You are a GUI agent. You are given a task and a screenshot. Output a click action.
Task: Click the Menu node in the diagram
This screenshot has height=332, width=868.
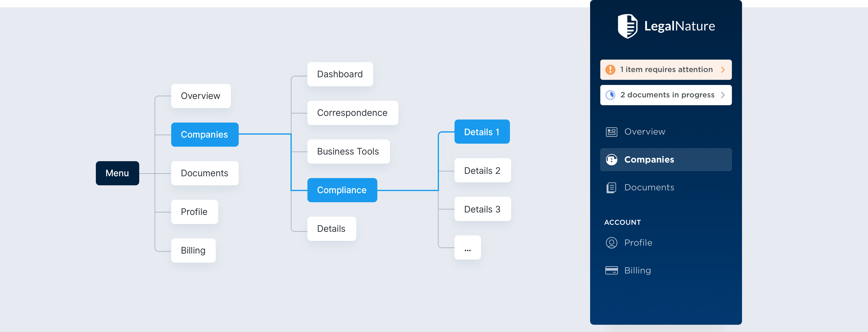tap(117, 173)
